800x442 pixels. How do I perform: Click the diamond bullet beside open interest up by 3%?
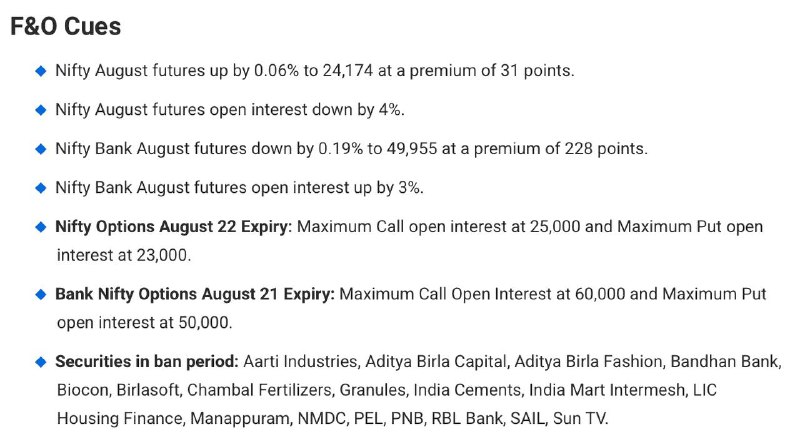coord(41,188)
